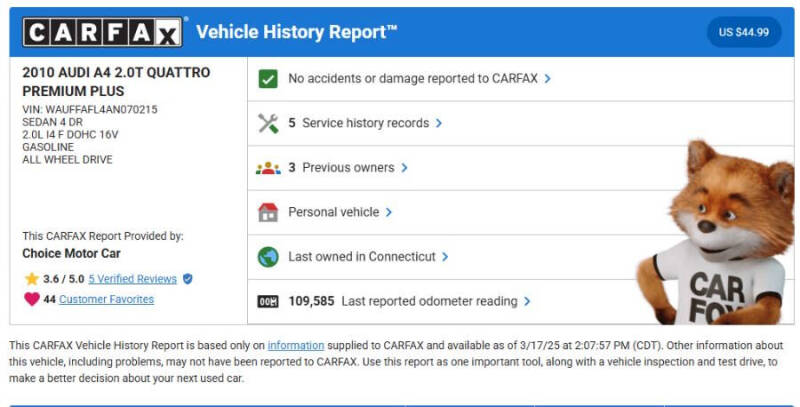Click the CARFAX logo
This screenshot has height=407, width=800.
[x=104, y=33]
